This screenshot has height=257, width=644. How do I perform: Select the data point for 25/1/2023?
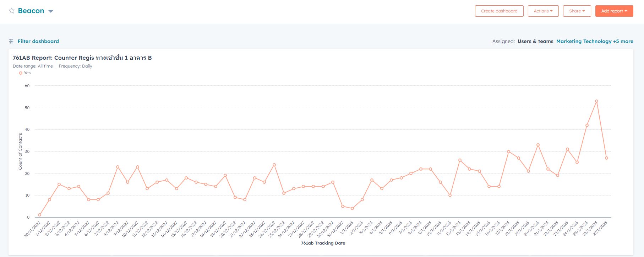click(587, 125)
